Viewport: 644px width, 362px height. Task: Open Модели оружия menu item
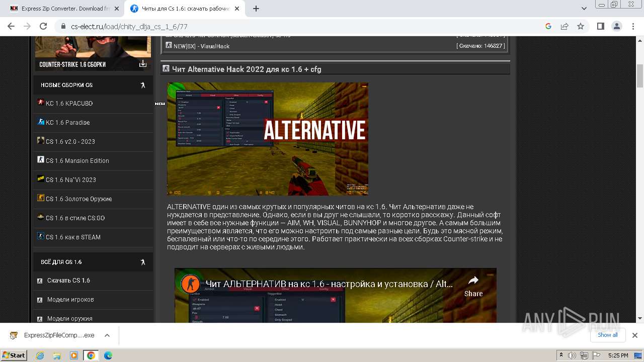[70, 318]
